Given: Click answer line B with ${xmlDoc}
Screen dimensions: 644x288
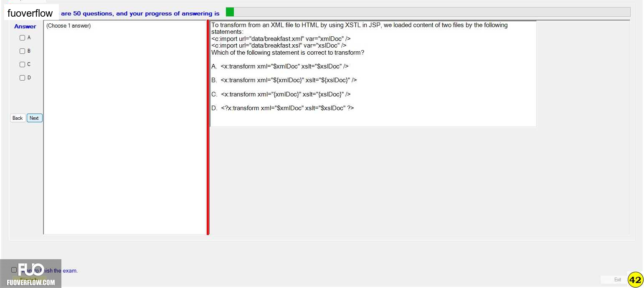Looking at the screenshot, I should click(x=284, y=80).
